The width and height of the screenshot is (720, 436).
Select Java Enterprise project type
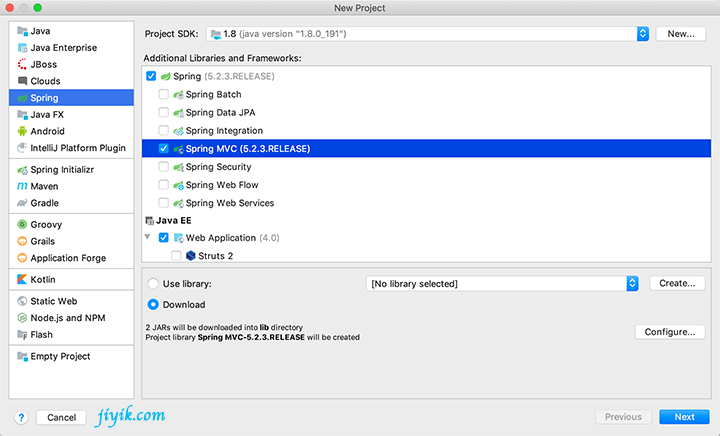coord(64,48)
